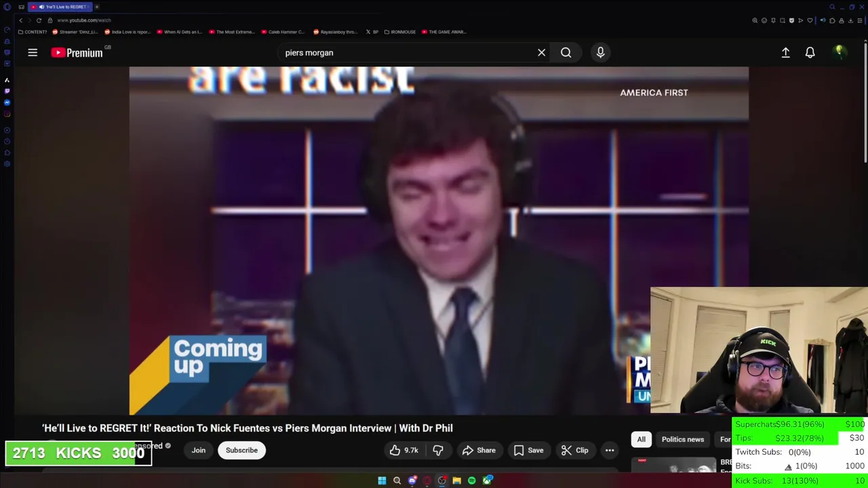Go back in browser history

20,20
